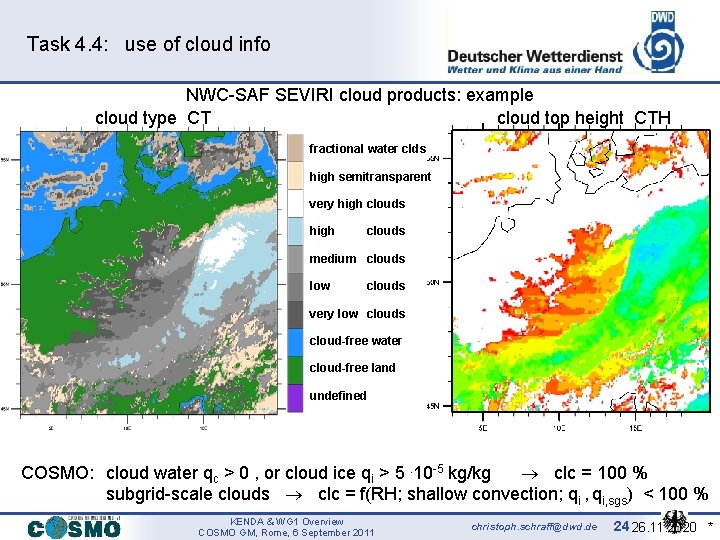Screen dimensions: 720x540
Task: Select the fractional water clds color swatch
Action: [295, 148]
